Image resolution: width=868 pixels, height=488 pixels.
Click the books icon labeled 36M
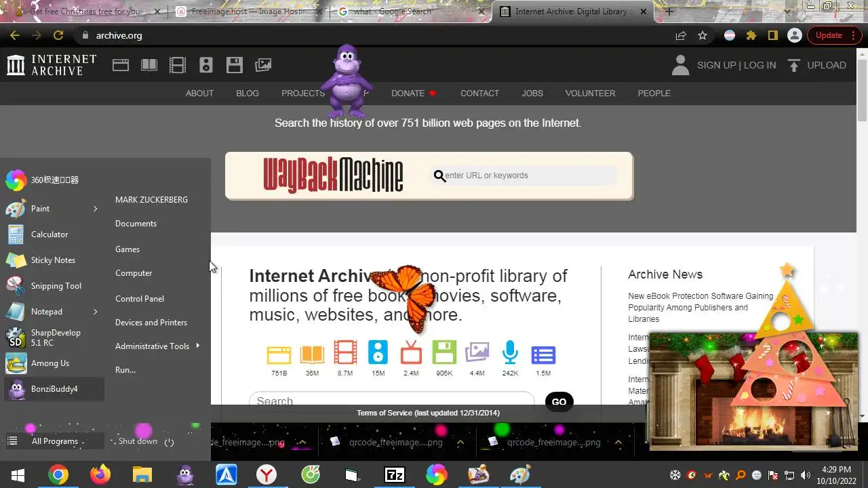[x=312, y=354]
